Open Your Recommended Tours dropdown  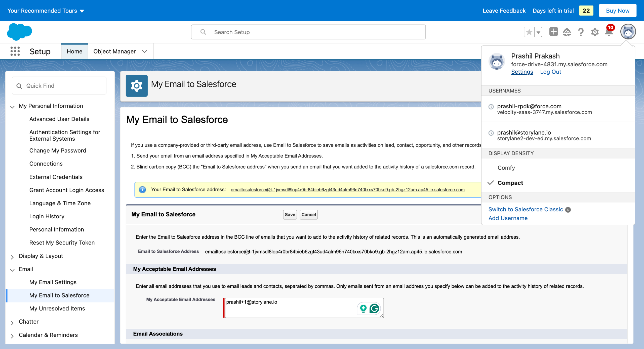[46, 11]
